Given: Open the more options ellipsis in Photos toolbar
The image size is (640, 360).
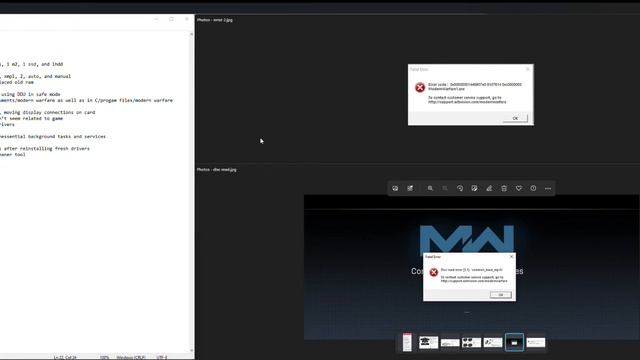Looking at the screenshot, I should [x=548, y=188].
